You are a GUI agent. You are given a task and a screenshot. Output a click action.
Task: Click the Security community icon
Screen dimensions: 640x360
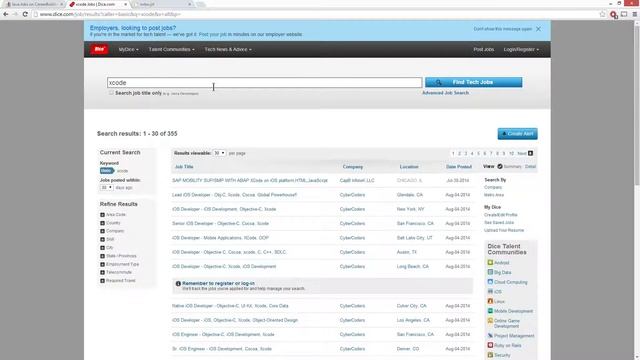[x=490, y=355]
